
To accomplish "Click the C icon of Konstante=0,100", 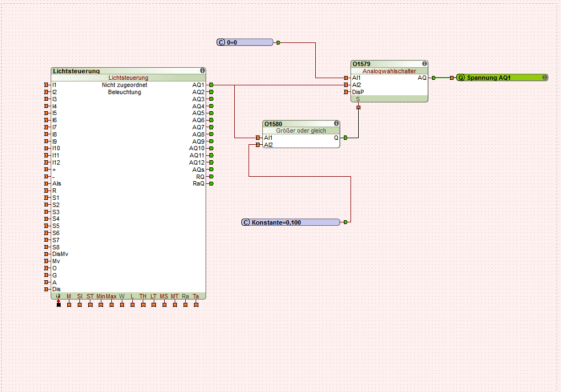I will click(246, 222).
